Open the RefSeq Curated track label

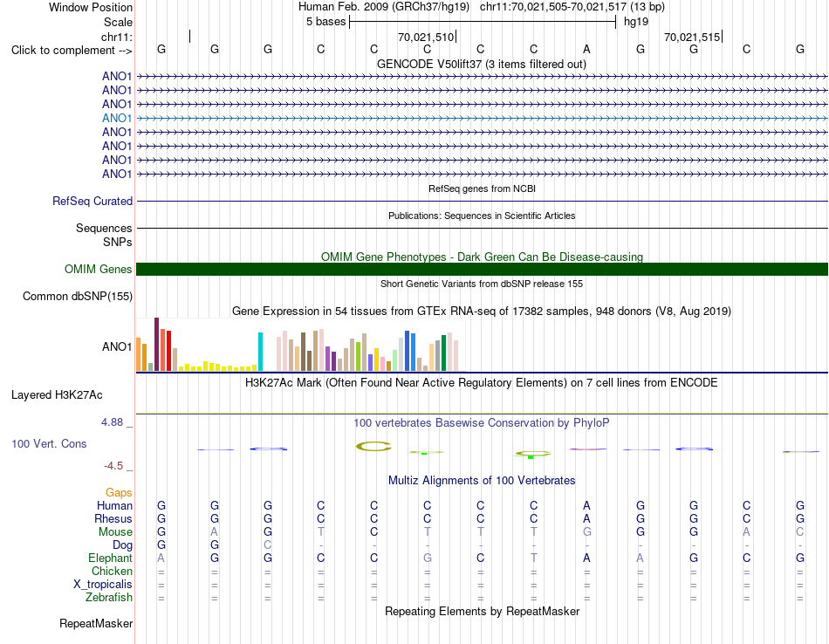click(92, 201)
